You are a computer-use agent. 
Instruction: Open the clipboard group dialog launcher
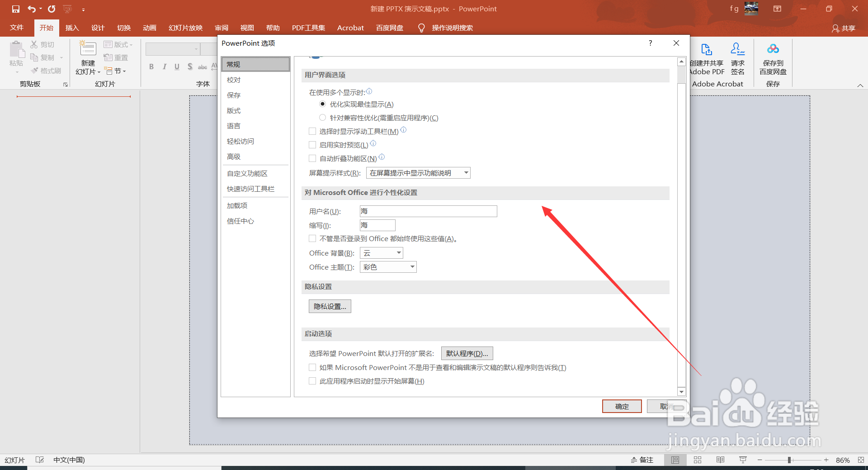66,84
